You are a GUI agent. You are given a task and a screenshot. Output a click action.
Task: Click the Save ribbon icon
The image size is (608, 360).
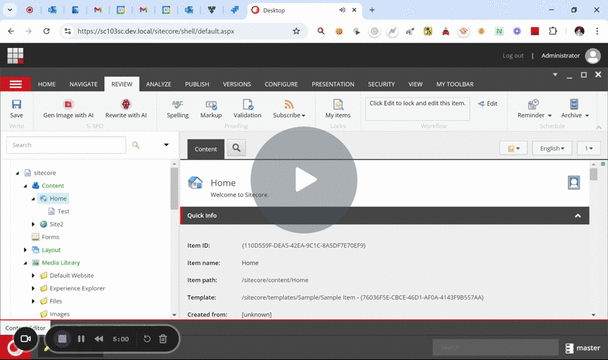pyautogui.click(x=16, y=109)
